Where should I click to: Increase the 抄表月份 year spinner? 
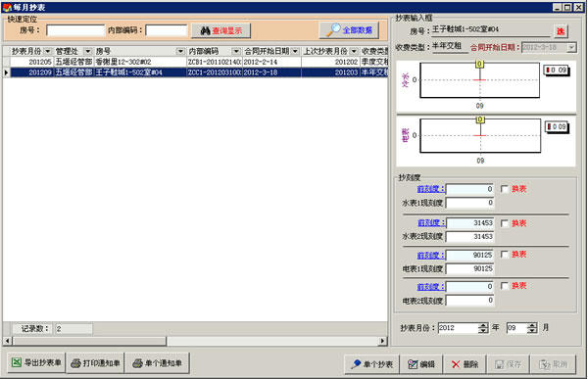click(483, 325)
